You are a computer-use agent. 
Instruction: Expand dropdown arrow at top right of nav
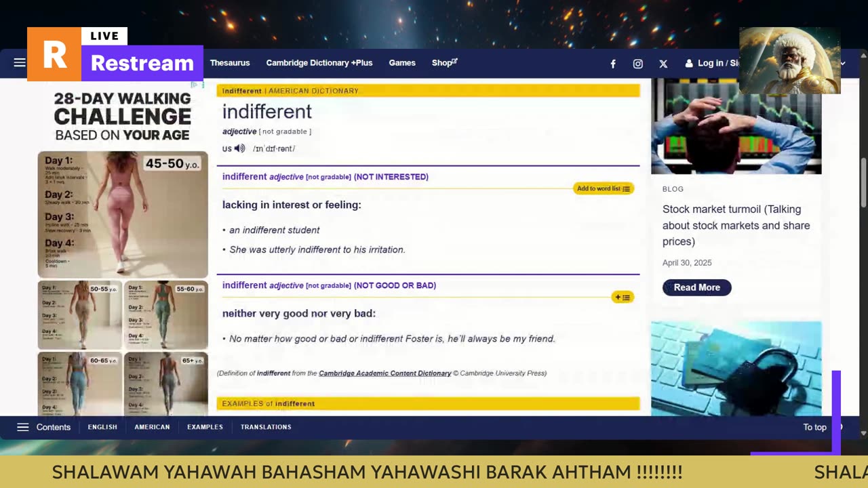843,64
